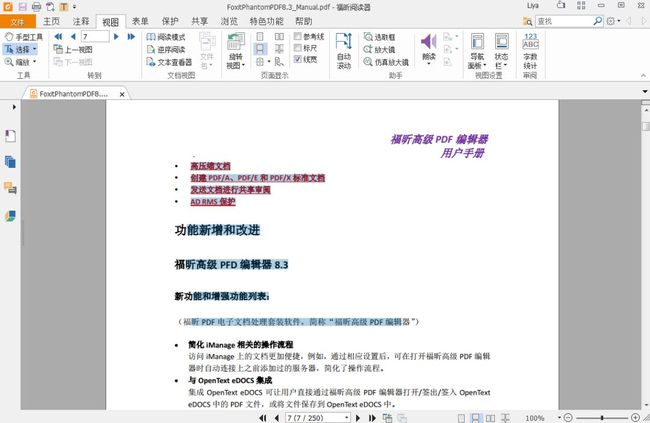This screenshot has height=423, width=650.
Task: Go to first page using ribbon arrow
Action: click(58, 37)
